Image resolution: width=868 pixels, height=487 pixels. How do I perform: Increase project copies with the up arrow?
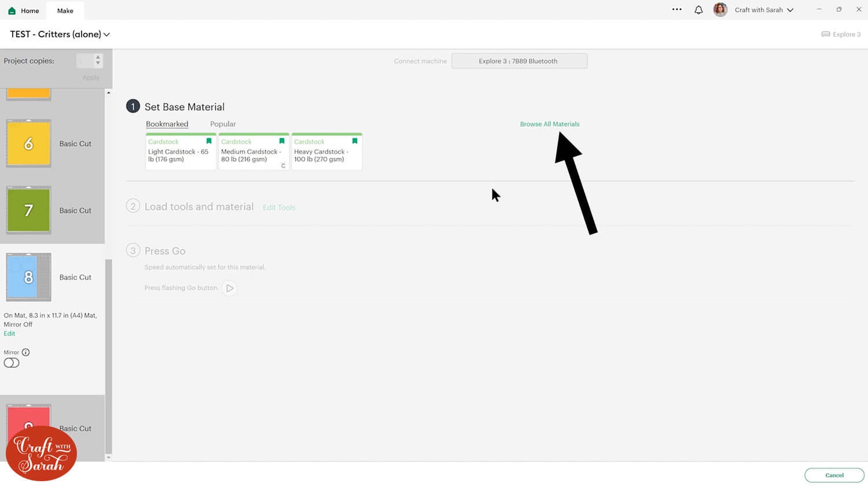(x=98, y=57)
